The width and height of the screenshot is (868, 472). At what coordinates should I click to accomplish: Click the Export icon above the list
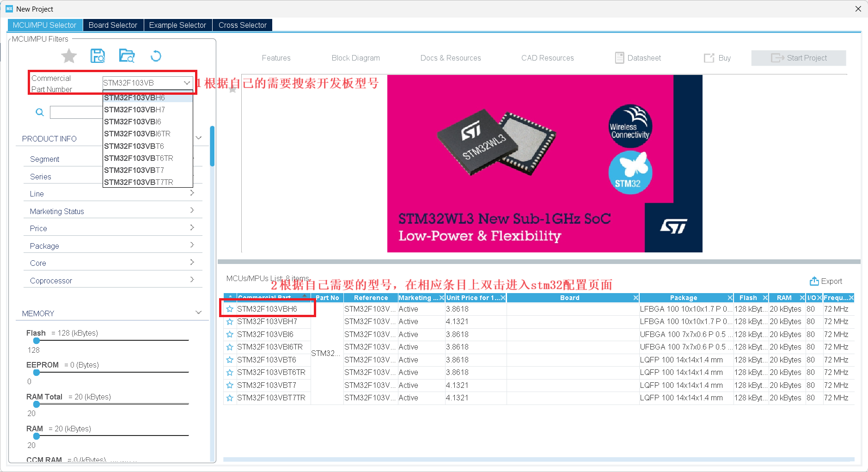pos(814,281)
